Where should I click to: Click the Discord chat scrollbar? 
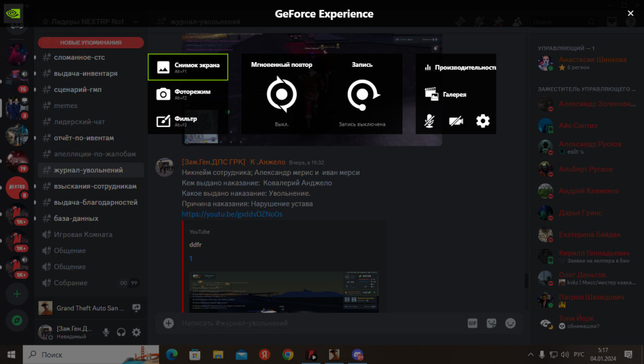pos(525,280)
